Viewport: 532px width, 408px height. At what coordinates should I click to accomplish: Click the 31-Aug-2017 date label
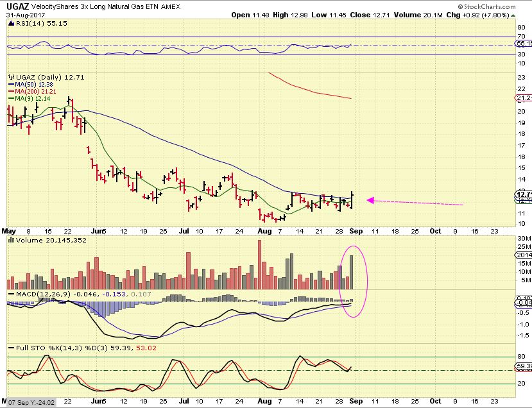pos(26,15)
